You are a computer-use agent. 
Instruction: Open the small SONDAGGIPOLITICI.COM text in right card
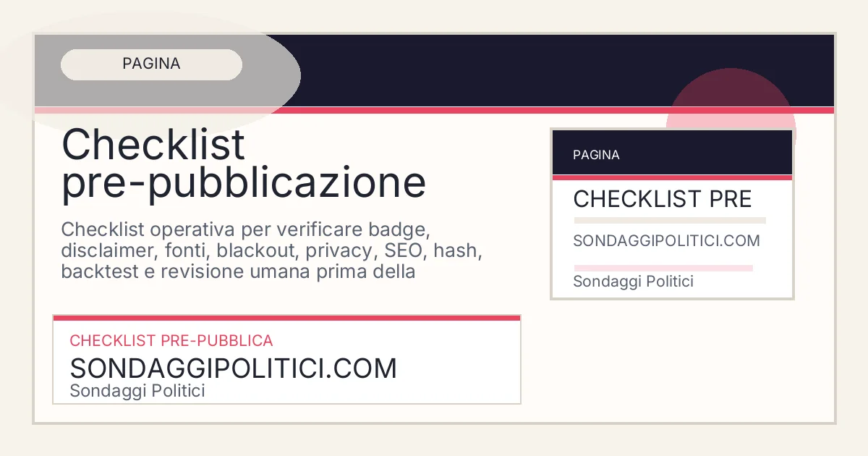coord(666,241)
